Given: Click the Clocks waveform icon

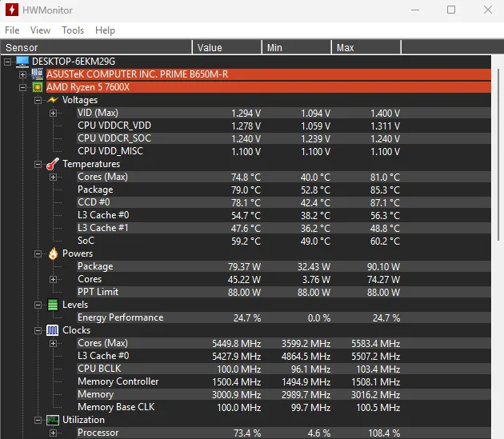Looking at the screenshot, I should (53, 330).
